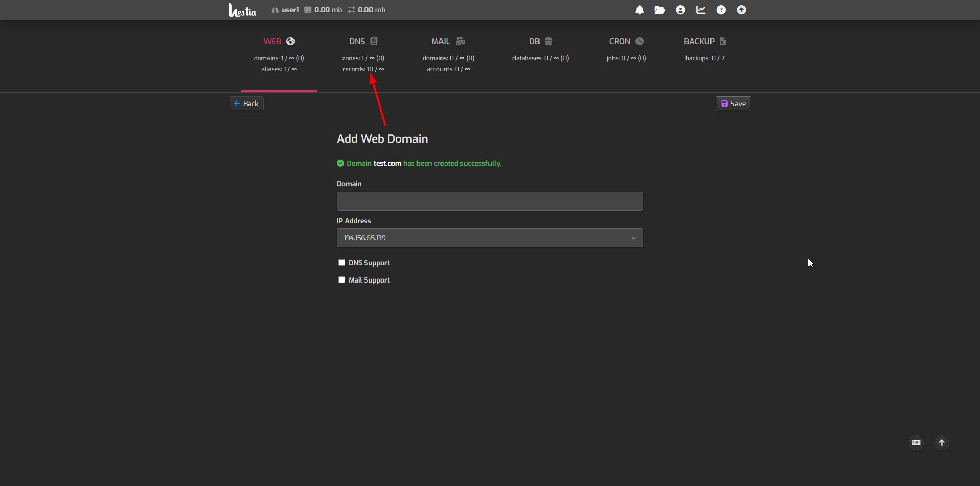Screen dimensions: 980x486
Task: Enable Mail Support checkbox
Action: click(341, 280)
